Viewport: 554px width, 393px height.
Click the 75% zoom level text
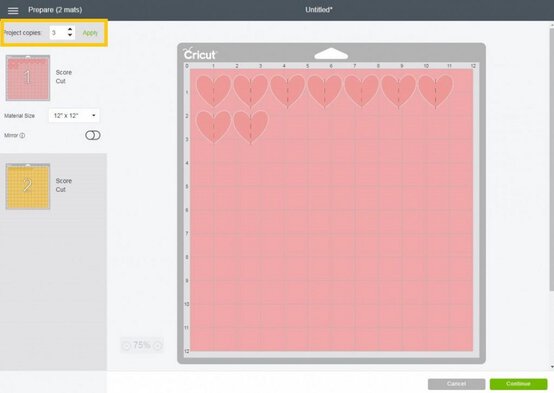142,345
